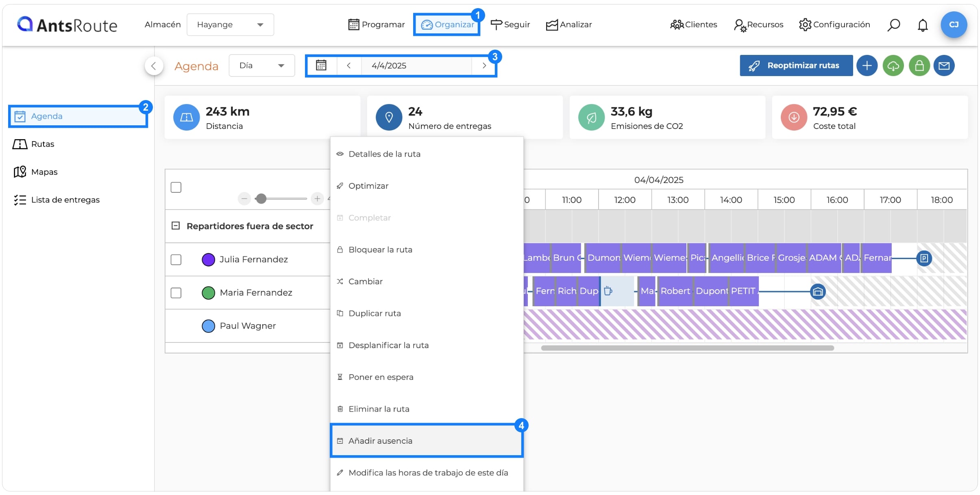Click the green cloud upload icon

893,65
